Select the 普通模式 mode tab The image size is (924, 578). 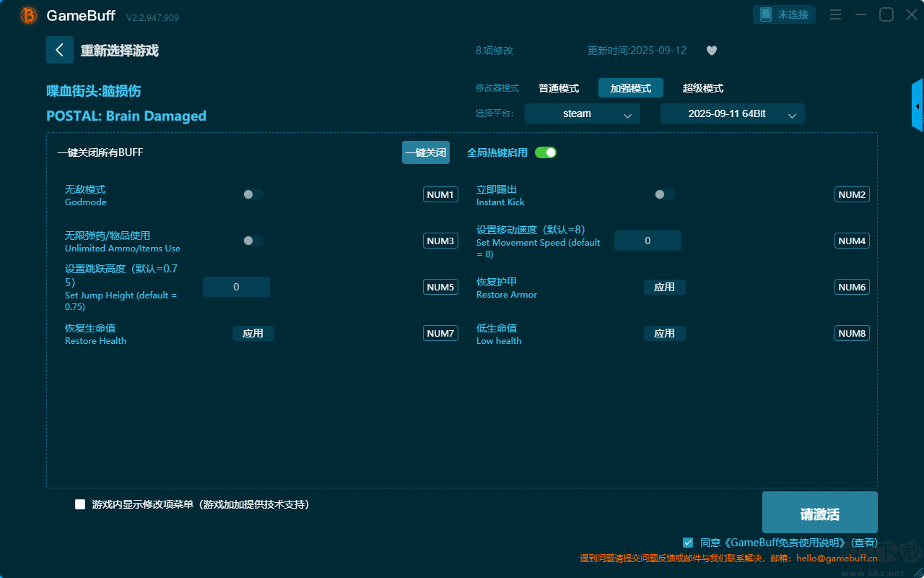pyautogui.click(x=559, y=88)
